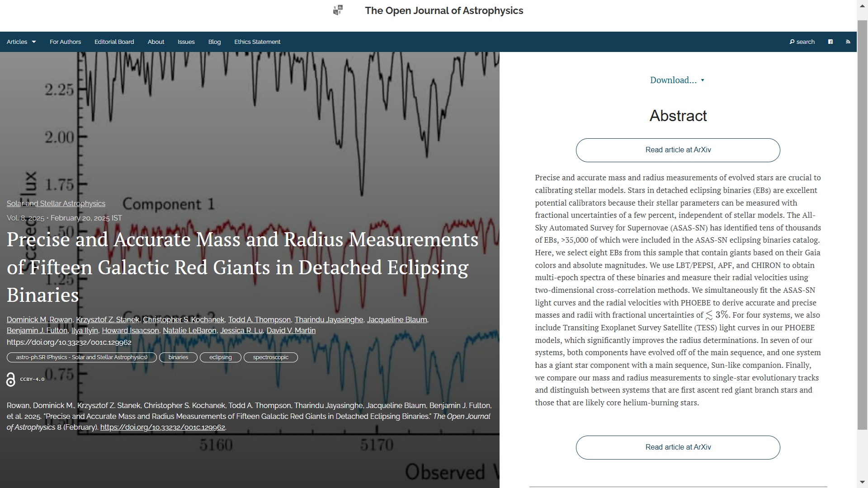Open the RSS feed icon
Image resolution: width=868 pixels, height=488 pixels.
point(848,42)
